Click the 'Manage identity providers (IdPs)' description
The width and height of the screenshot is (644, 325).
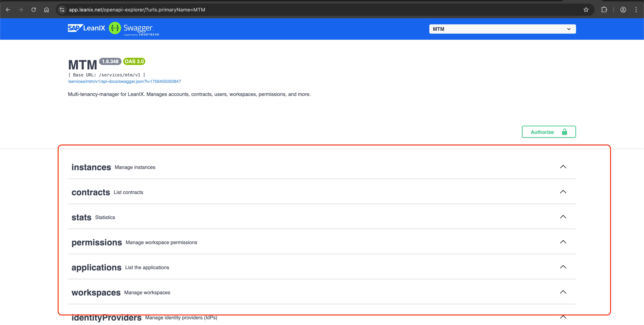pyautogui.click(x=181, y=317)
